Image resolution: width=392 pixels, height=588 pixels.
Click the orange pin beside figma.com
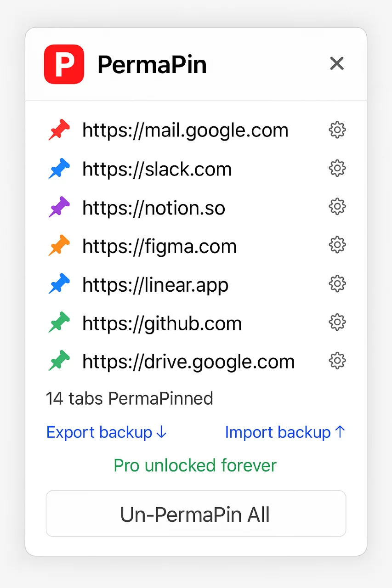pyautogui.click(x=59, y=246)
